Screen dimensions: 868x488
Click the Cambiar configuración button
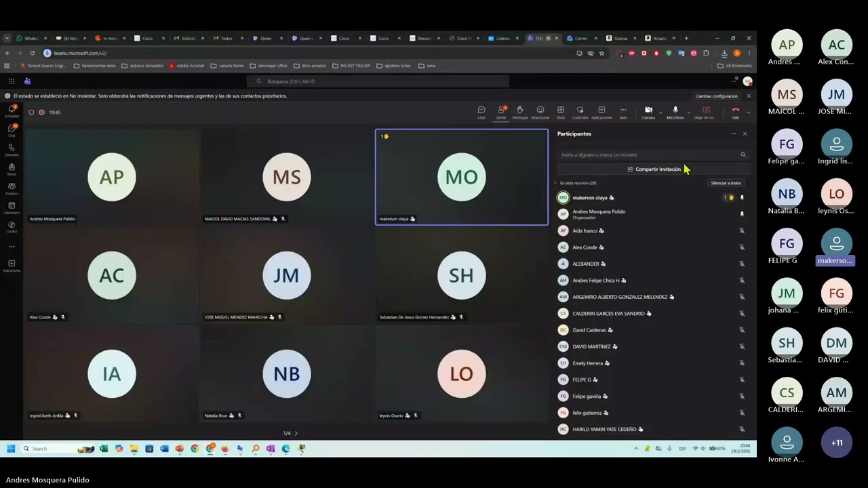click(x=717, y=96)
